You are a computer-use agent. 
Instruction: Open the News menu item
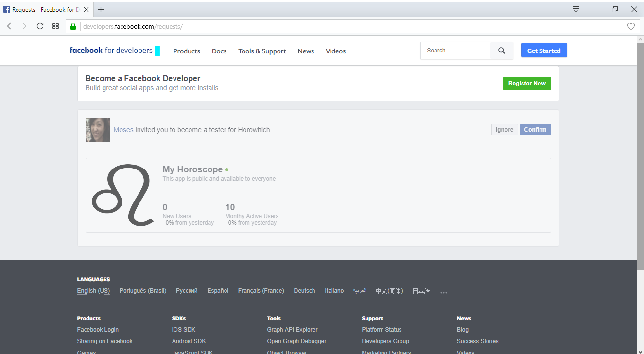306,51
